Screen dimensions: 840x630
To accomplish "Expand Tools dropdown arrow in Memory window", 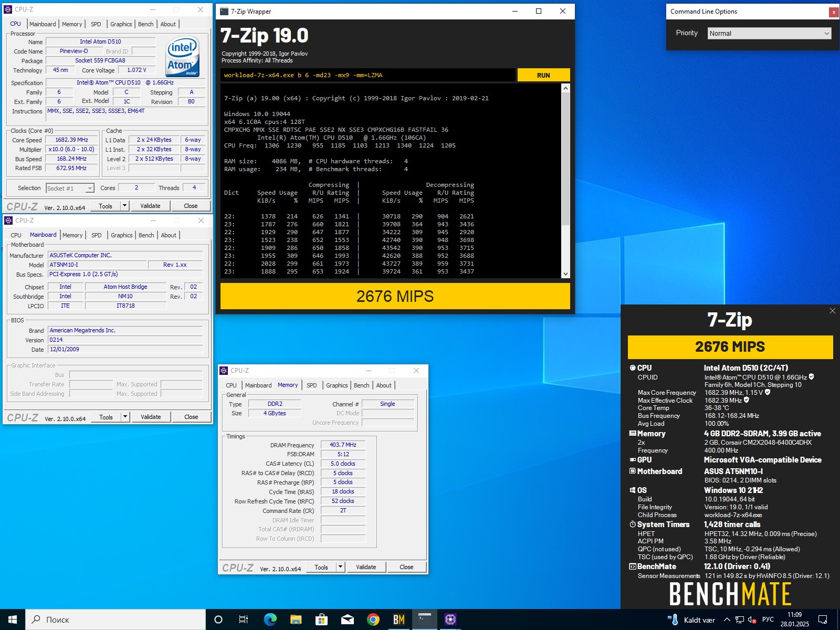I will tap(340, 567).
